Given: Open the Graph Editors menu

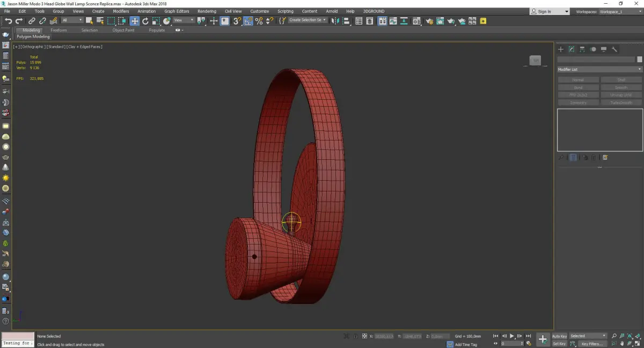Looking at the screenshot, I should tap(177, 11).
